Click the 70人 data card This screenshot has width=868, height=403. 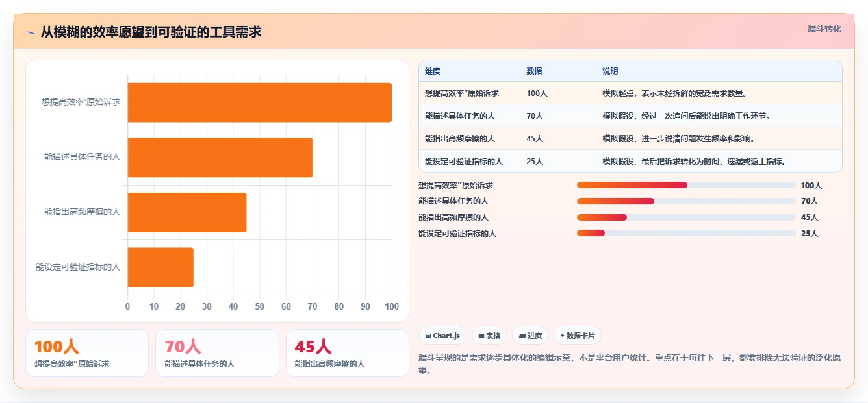217,353
